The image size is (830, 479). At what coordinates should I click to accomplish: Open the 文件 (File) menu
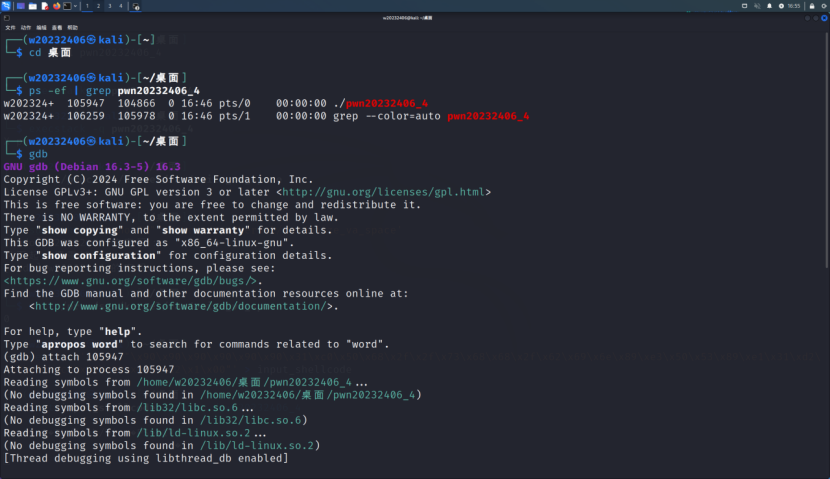click(x=10, y=28)
